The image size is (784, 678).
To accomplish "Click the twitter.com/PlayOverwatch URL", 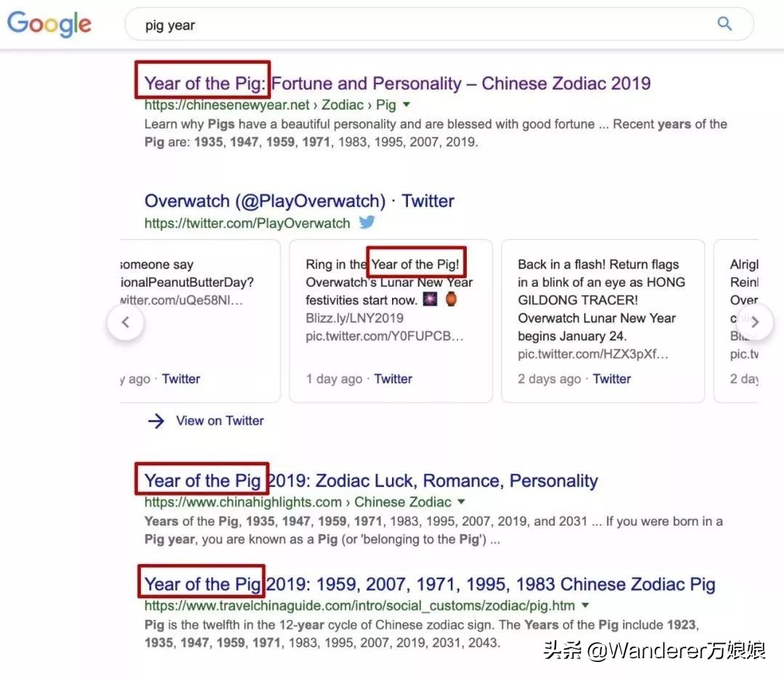I will point(247,223).
